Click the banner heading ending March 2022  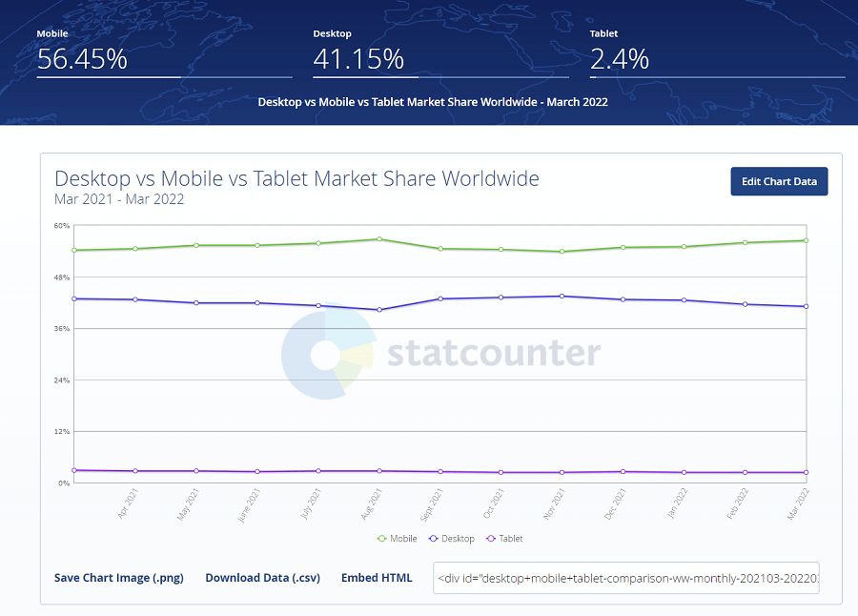(433, 102)
